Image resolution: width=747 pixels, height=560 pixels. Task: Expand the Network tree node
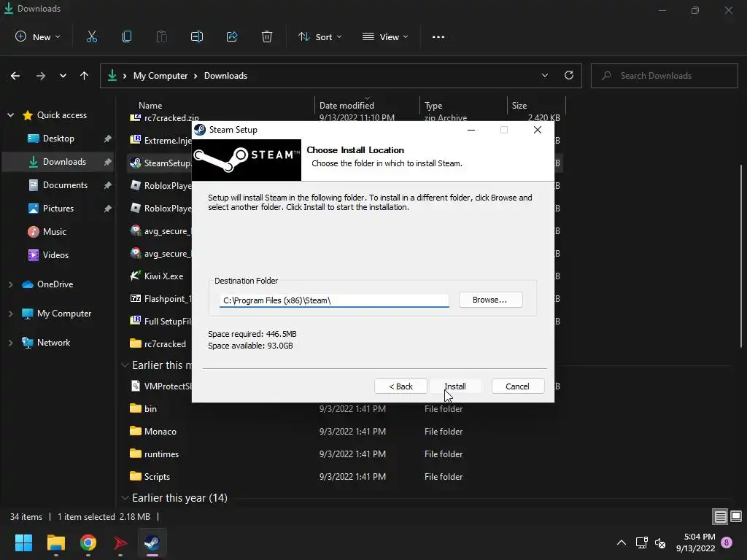click(x=10, y=343)
